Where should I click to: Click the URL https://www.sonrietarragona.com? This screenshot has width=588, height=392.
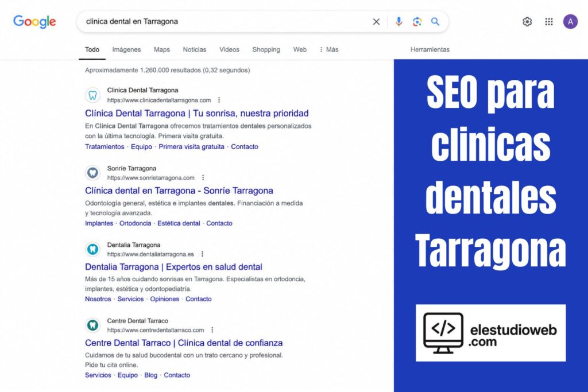(x=151, y=178)
